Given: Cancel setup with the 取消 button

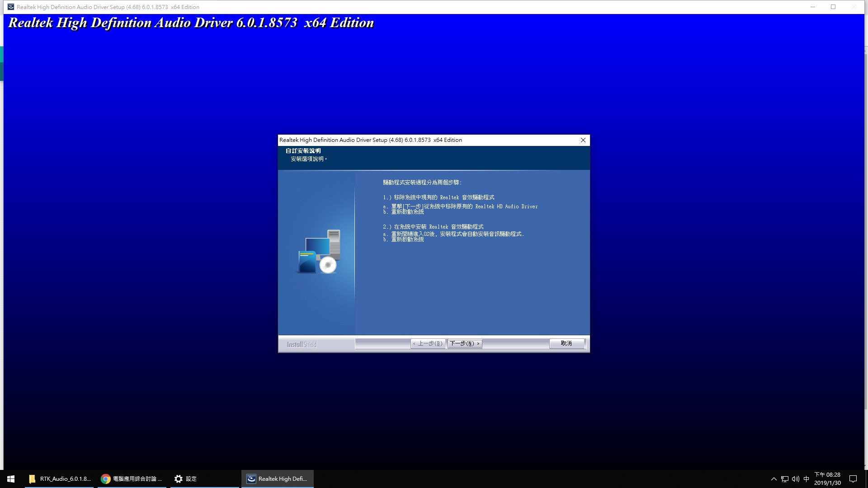Looking at the screenshot, I should [x=566, y=343].
